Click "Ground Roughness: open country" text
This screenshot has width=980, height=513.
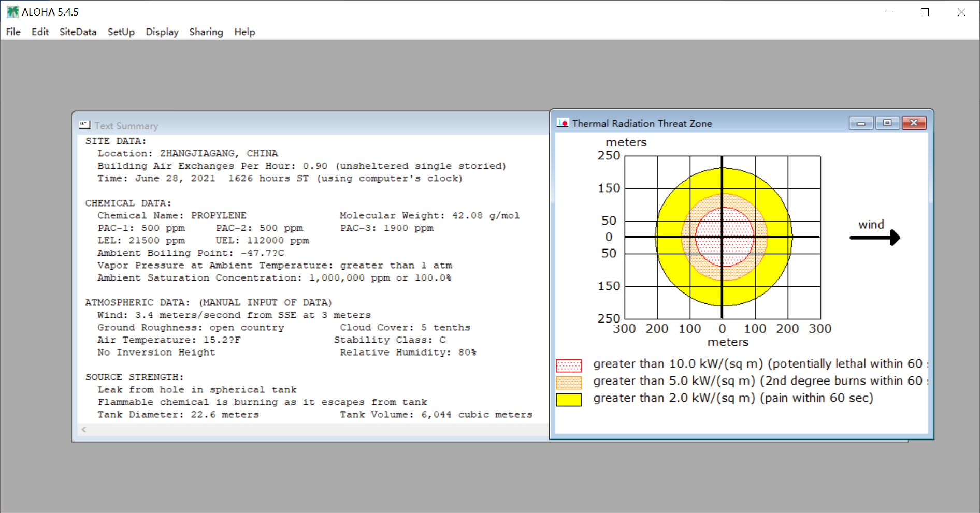click(191, 327)
